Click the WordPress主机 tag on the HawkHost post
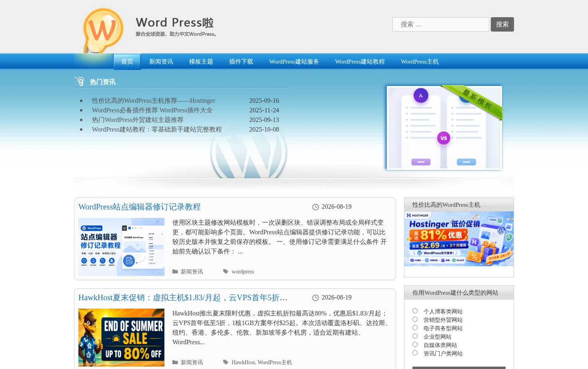This screenshot has width=588, height=369. pyautogui.click(x=275, y=362)
